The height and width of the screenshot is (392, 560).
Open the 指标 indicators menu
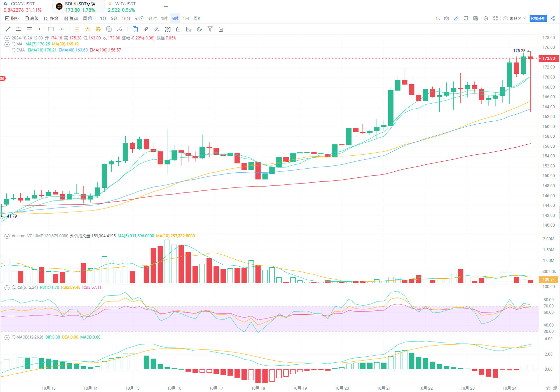click(12, 18)
